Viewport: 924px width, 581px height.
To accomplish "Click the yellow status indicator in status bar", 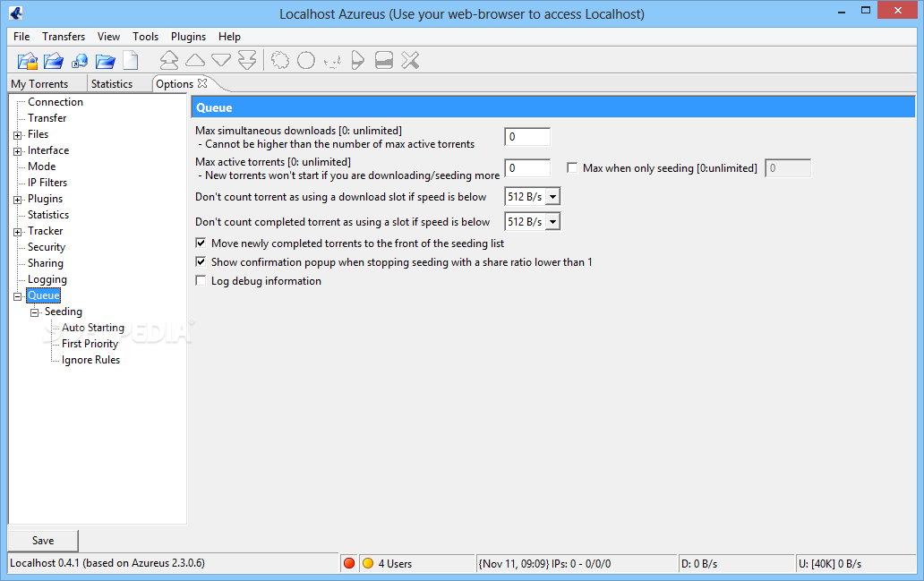I will tap(368, 563).
